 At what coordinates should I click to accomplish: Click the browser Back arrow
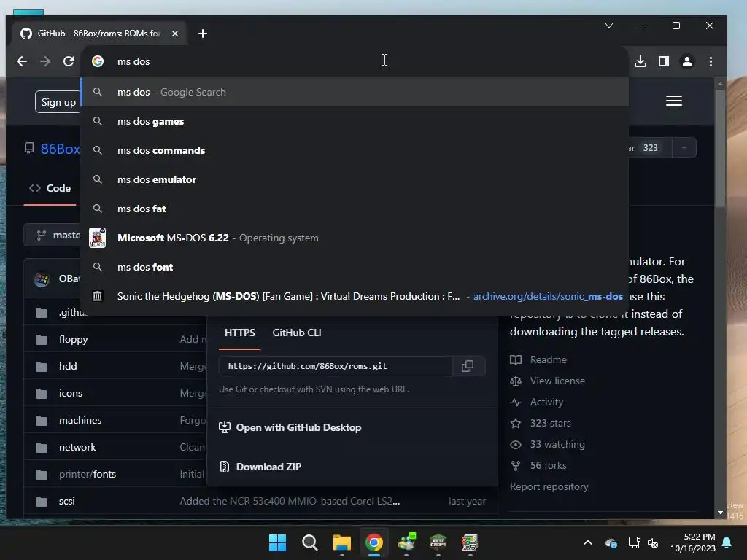pos(22,61)
